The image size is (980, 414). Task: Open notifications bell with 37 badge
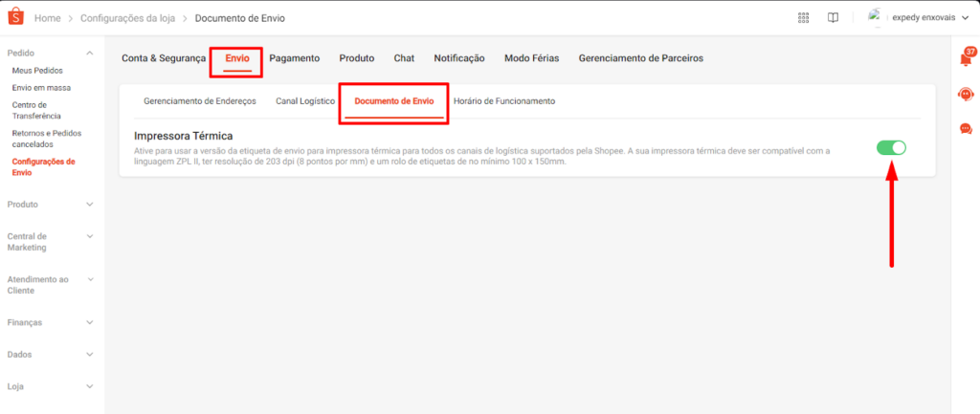tap(965, 59)
